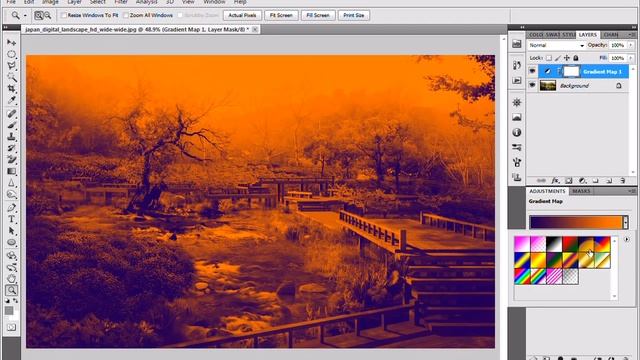Click the add layer mask icon

coord(569,180)
